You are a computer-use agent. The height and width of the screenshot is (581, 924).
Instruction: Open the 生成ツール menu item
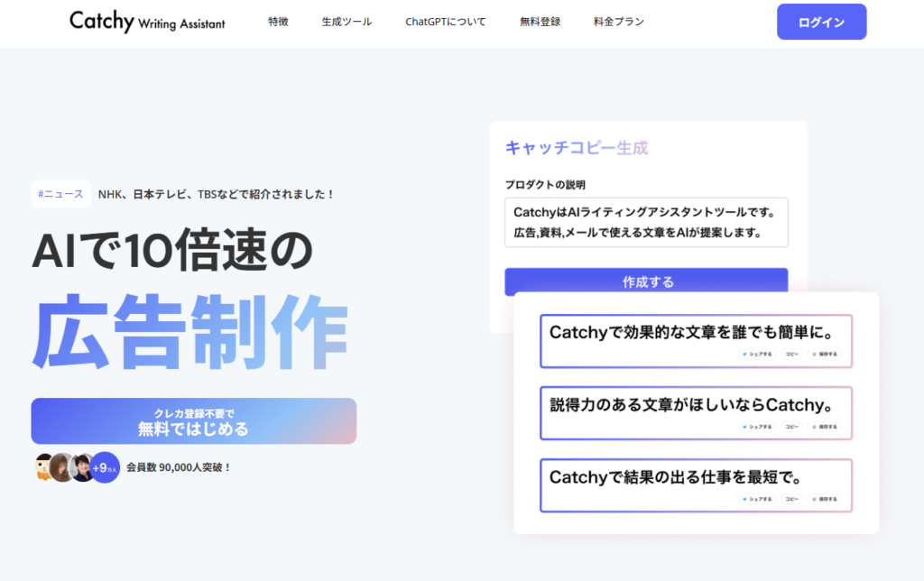(x=346, y=22)
